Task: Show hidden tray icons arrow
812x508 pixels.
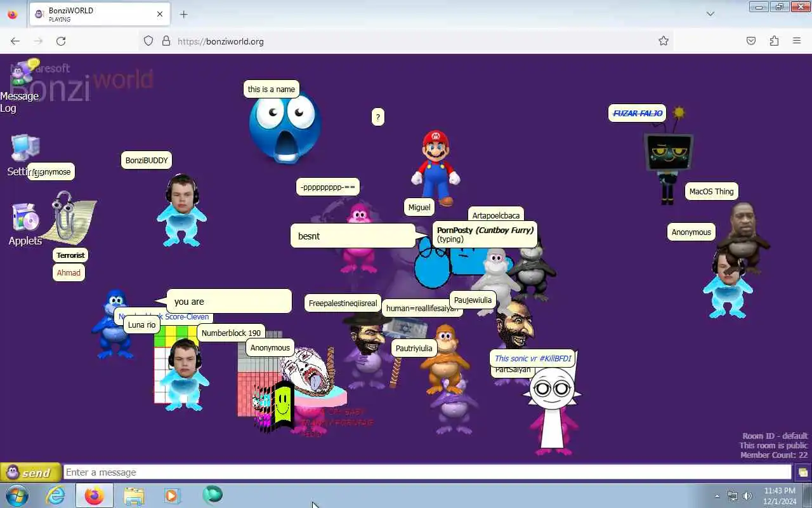Action: [x=717, y=496]
